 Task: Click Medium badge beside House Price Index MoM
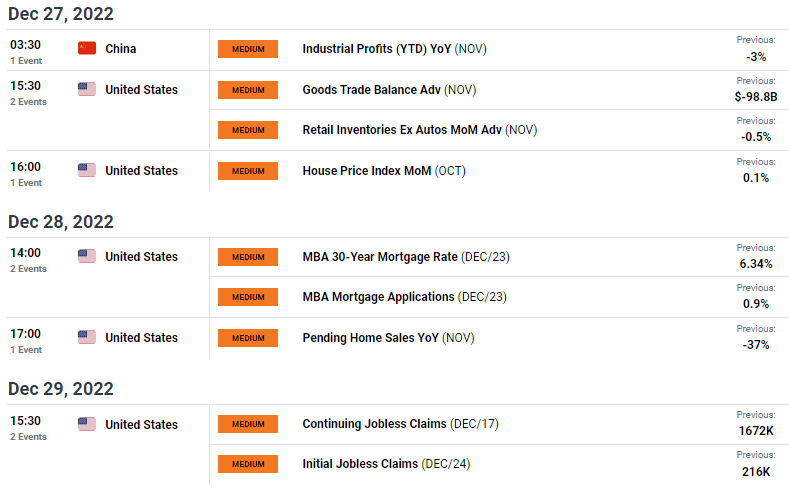pyautogui.click(x=247, y=170)
